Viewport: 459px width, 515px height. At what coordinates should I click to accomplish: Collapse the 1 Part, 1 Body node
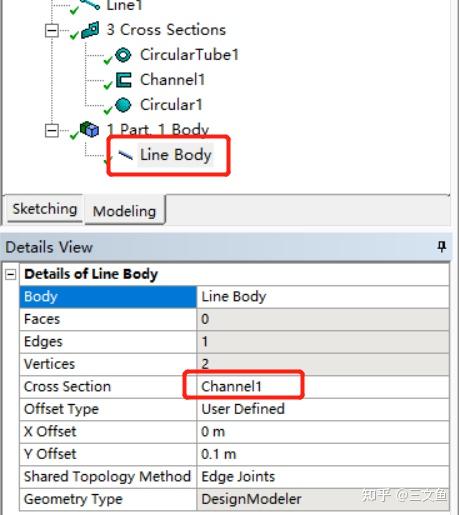tap(52, 130)
